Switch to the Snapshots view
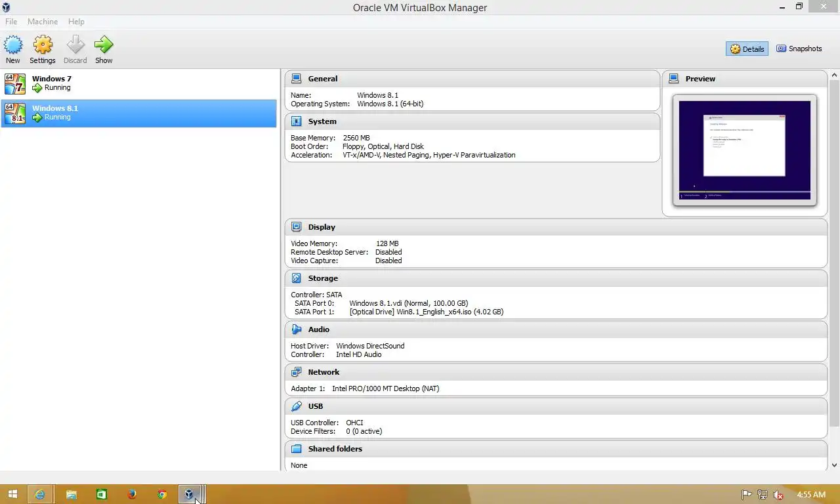The image size is (840, 504). point(799,49)
